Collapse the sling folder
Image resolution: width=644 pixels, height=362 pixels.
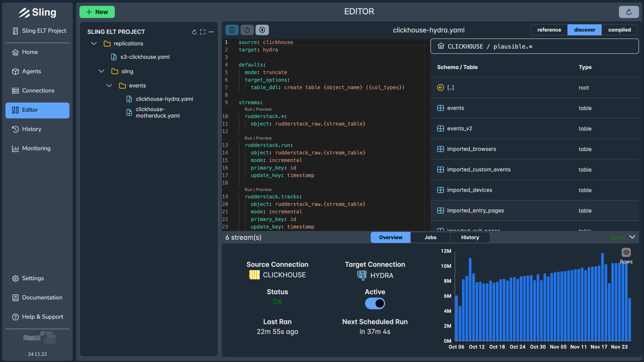[101, 71]
